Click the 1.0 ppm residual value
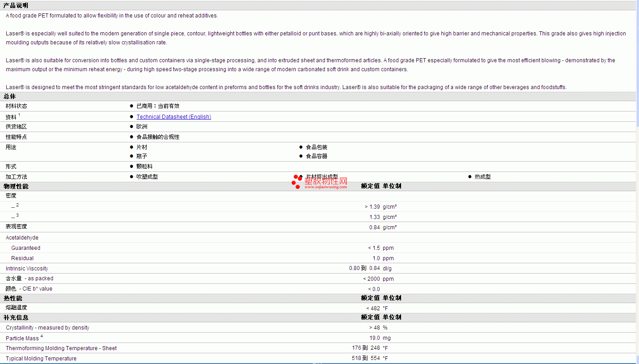 point(383,258)
